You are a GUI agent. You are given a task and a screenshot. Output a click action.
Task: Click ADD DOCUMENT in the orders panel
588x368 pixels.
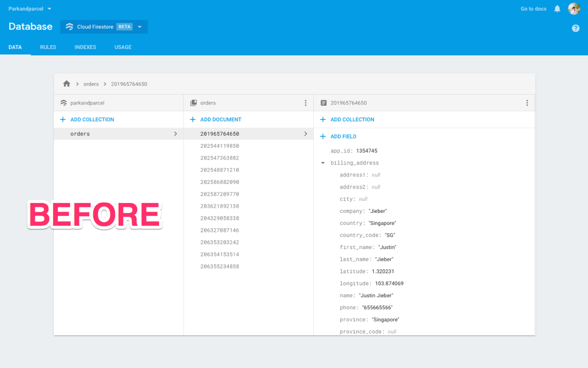pyautogui.click(x=215, y=119)
